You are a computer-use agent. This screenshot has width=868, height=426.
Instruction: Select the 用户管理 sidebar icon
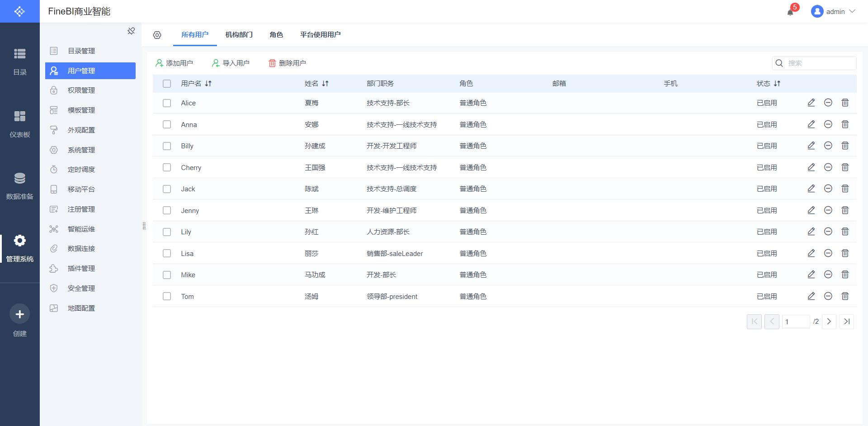tap(54, 71)
